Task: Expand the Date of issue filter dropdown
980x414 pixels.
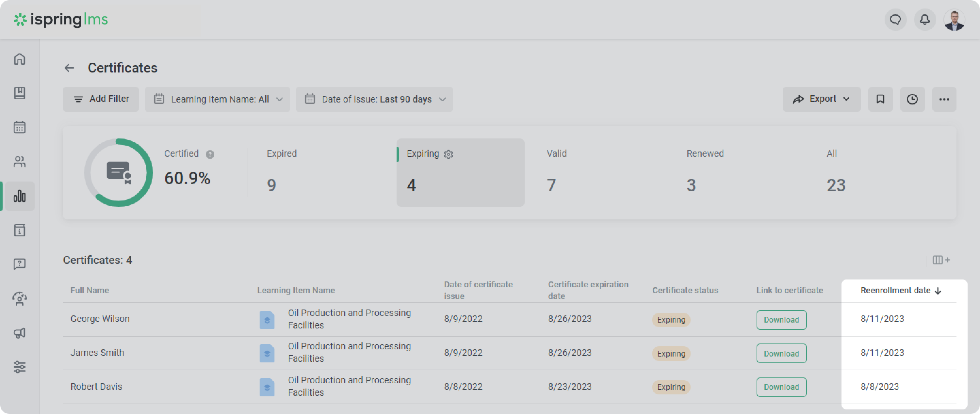Action: coord(374,99)
